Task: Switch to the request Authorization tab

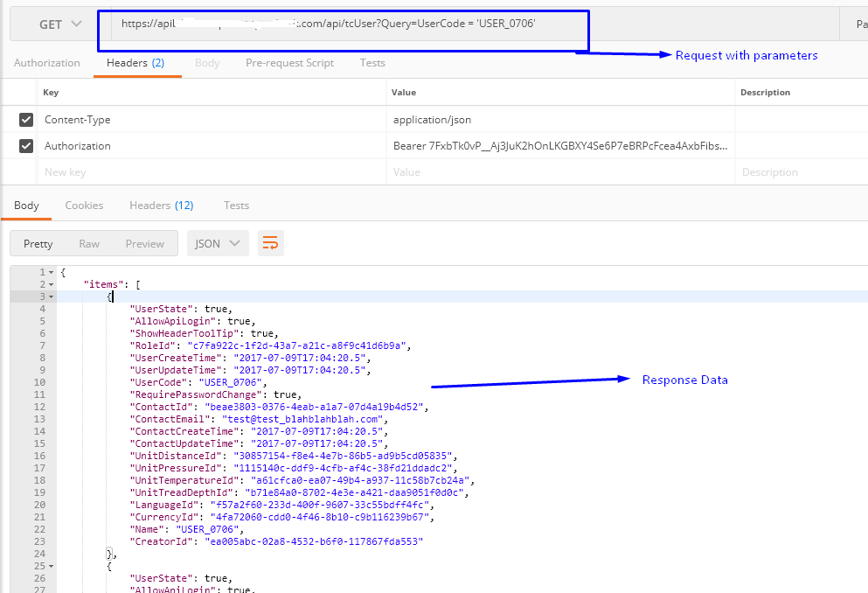Action: (46, 63)
